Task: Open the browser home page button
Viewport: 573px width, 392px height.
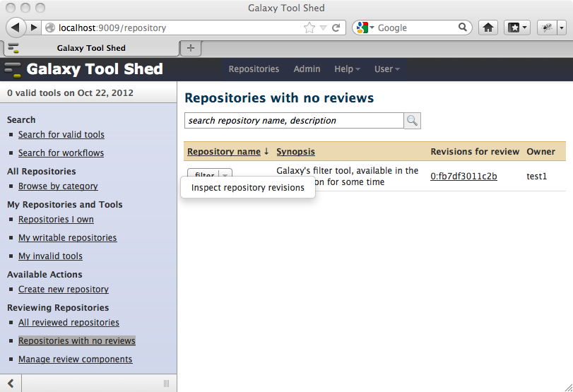Action: coord(488,28)
